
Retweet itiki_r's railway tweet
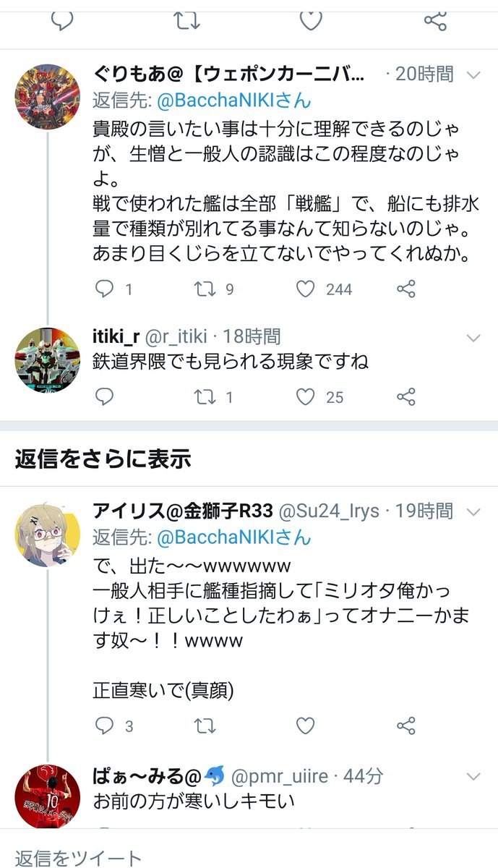[205, 396]
